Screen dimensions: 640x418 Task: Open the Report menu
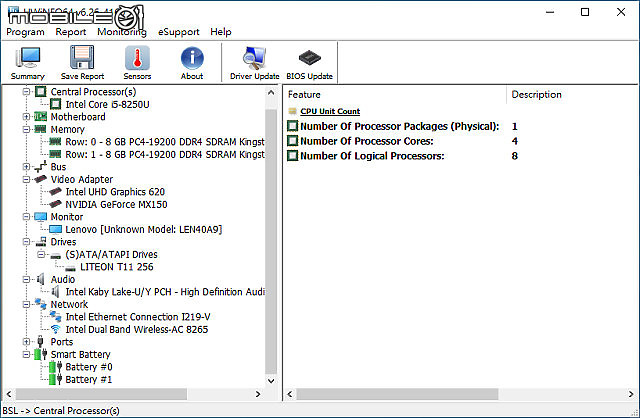(71, 32)
